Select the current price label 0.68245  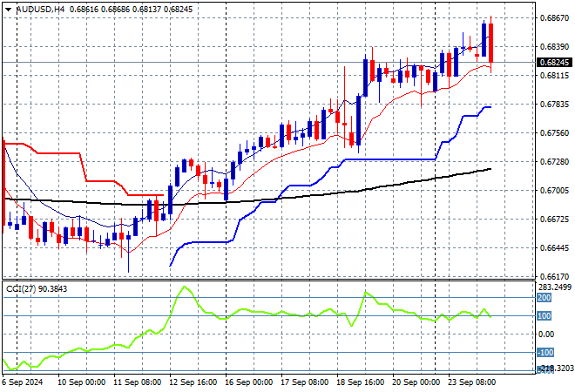click(x=555, y=63)
